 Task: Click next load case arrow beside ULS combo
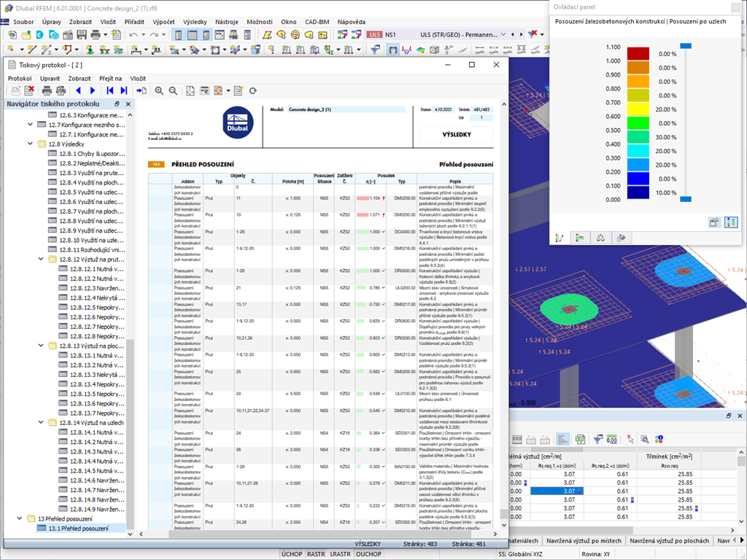522,34
